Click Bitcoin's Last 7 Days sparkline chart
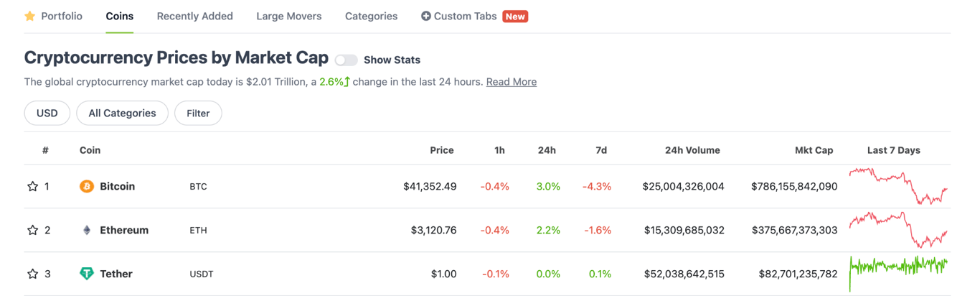Screen dimensions: 980x296 pos(898,187)
